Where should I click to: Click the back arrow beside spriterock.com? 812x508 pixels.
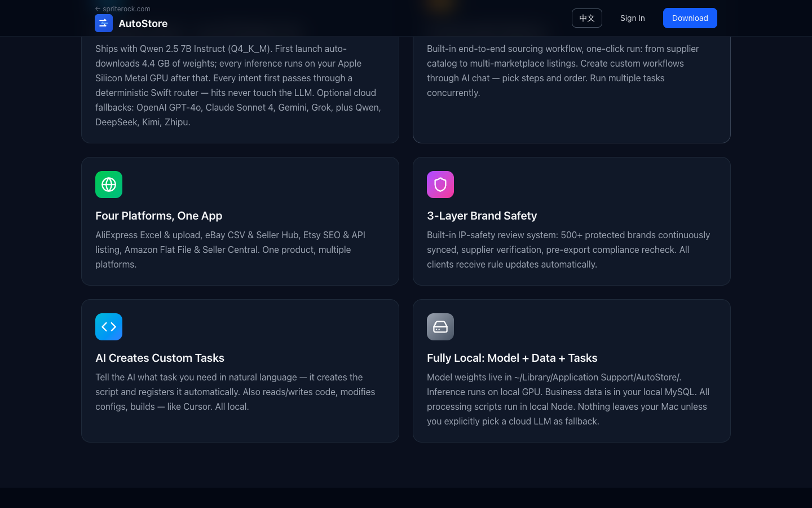[x=98, y=9]
